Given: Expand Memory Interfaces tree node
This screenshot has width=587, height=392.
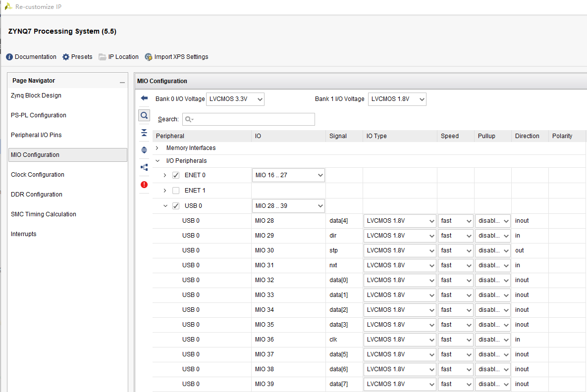Looking at the screenshot, I should (157, 148).
